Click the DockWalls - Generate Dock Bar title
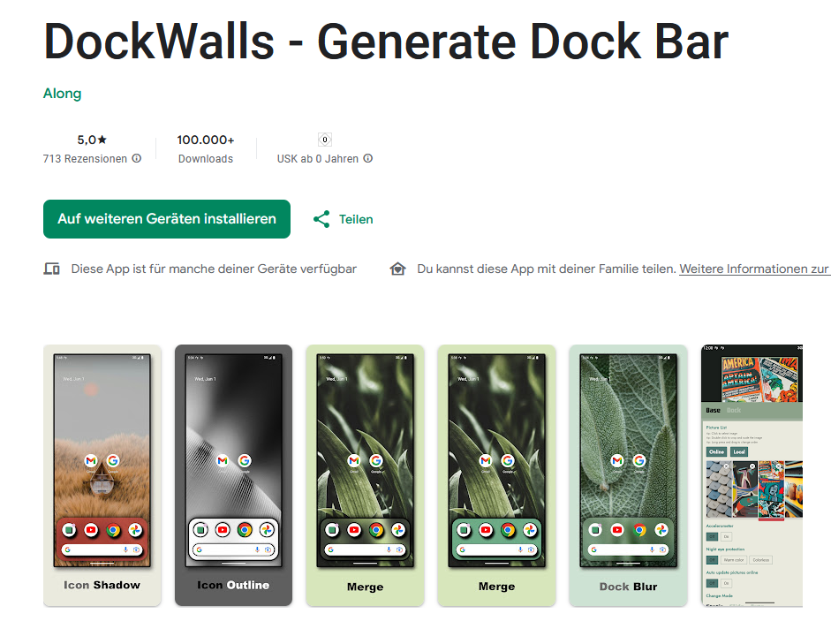Viewport: 831px width, 644px height. tap(386, 42)
